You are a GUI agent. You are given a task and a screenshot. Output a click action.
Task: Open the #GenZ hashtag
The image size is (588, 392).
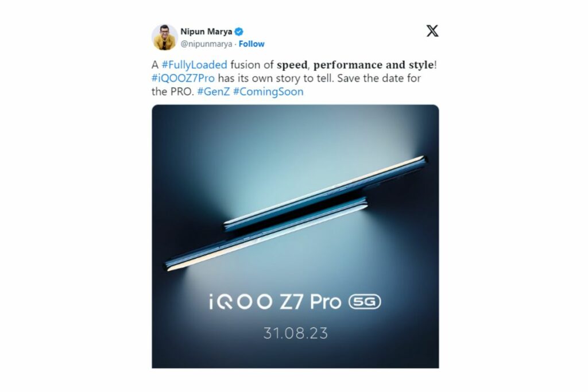[x=214, y=91]
